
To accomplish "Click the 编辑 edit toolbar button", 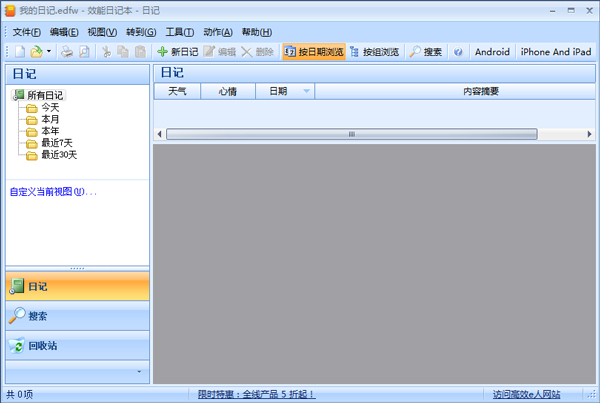I will click(x=220, y=52).
